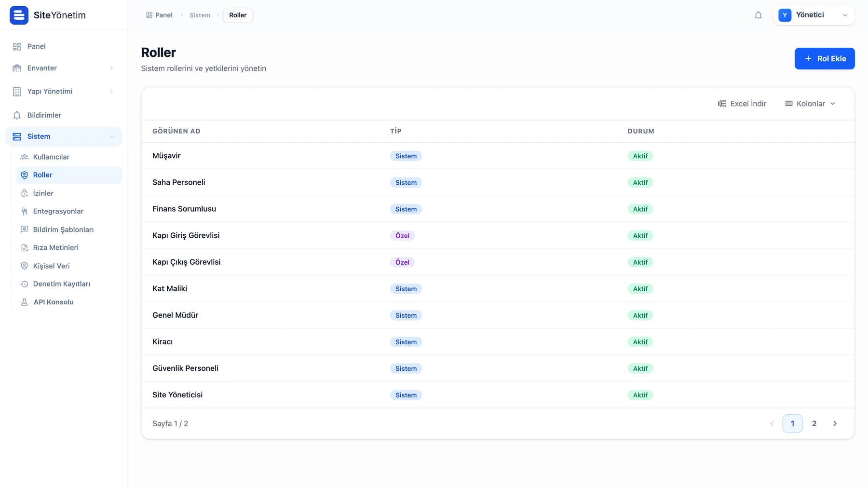Sort by GÖRÜNEN AD column header
Image resolution: width=868 pixels, height=488 pixels.
(176, 131)
